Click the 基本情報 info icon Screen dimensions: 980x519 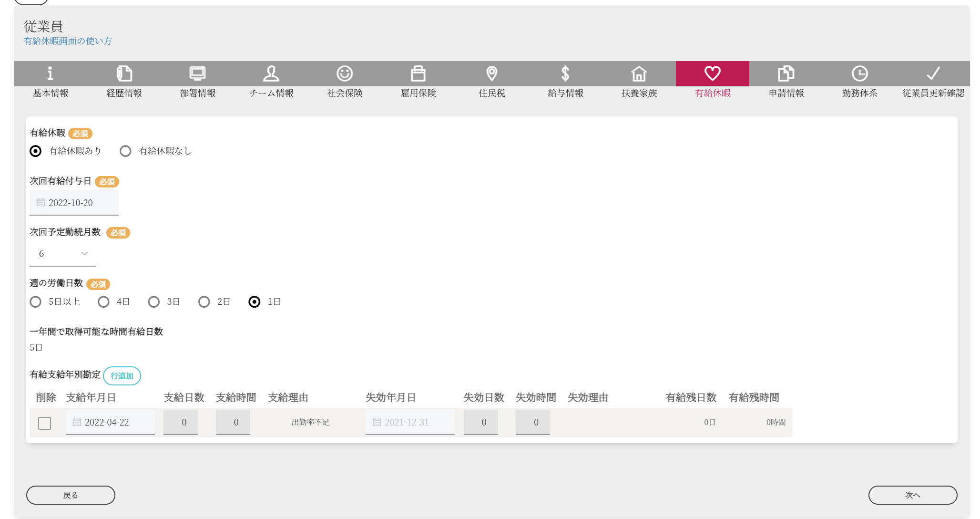(50, 73)
